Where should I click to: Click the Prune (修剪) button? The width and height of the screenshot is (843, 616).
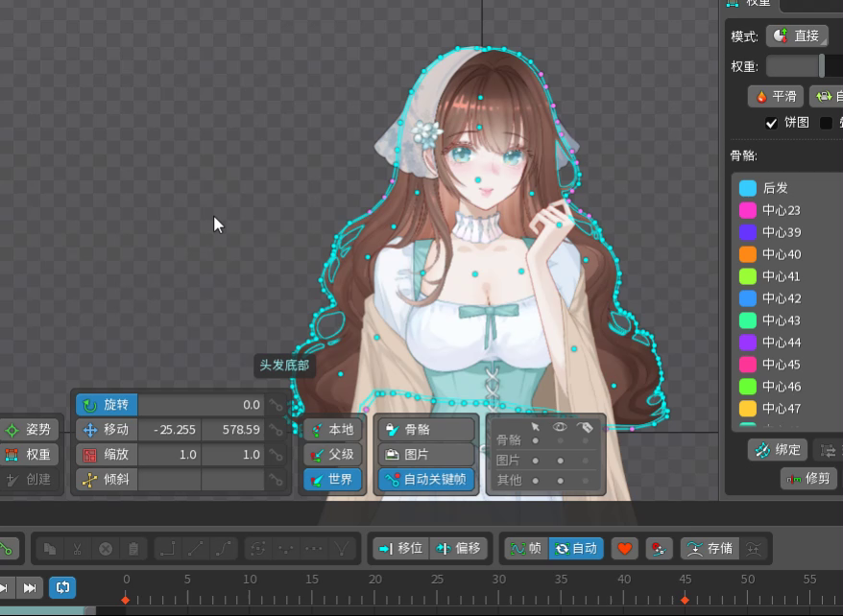click(808, 478)
